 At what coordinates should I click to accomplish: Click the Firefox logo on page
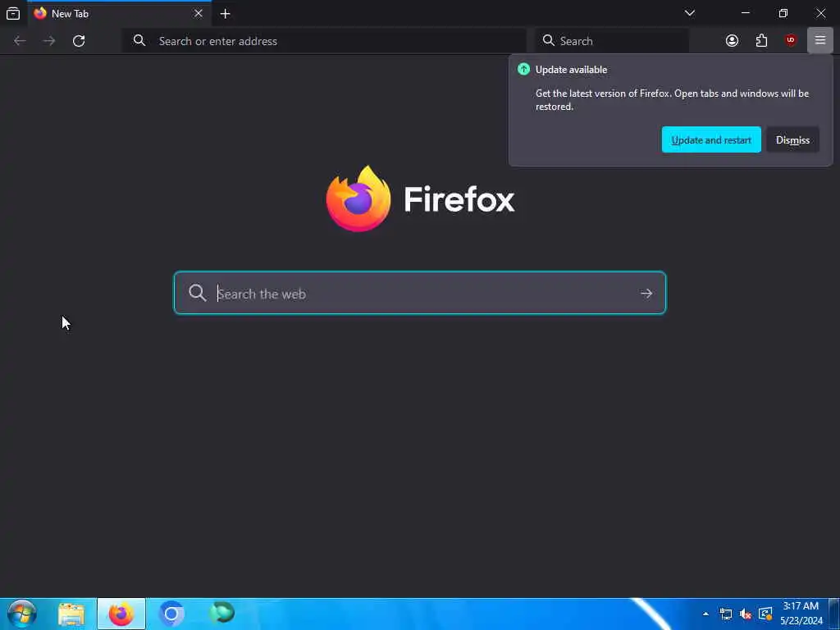tap(358, 199)
